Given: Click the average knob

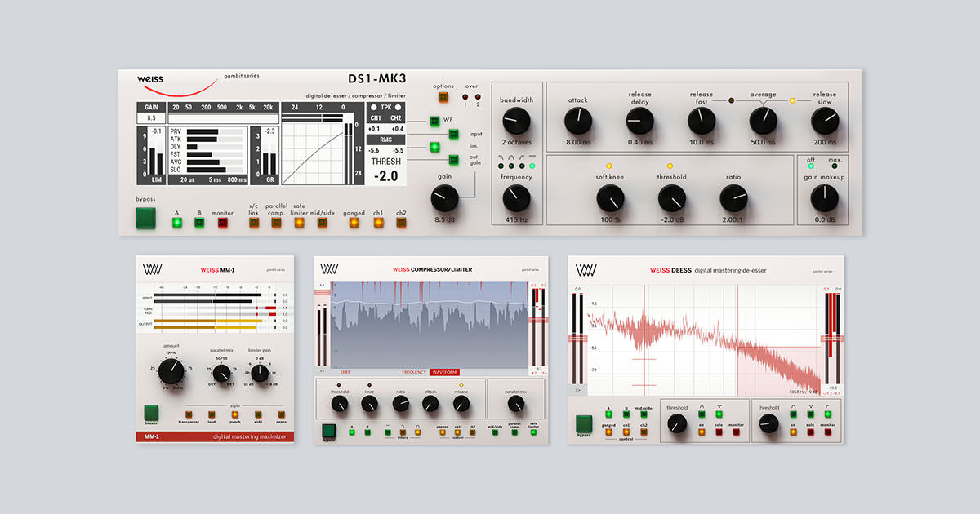Looking at the screenshot, I should pos(764,122).
